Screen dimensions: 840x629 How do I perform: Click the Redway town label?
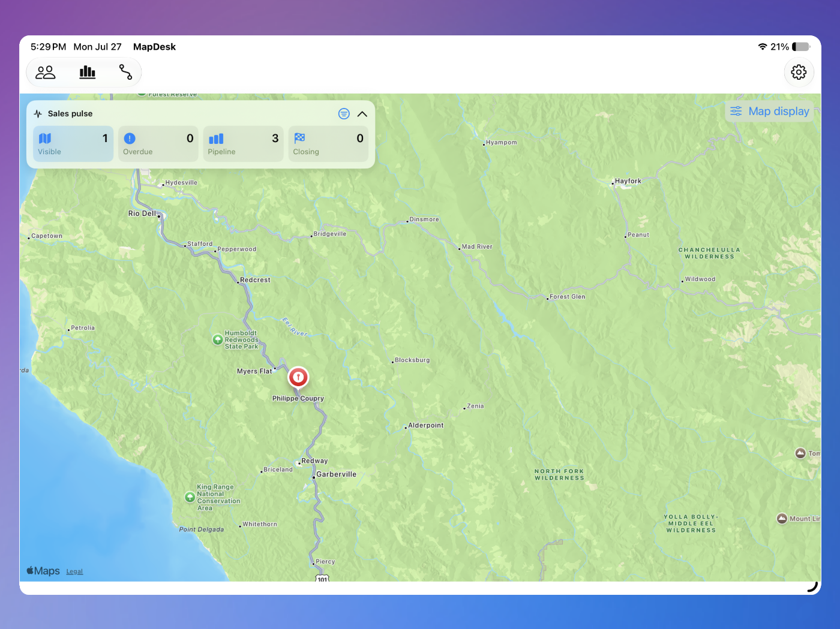(x=315, y=461)
